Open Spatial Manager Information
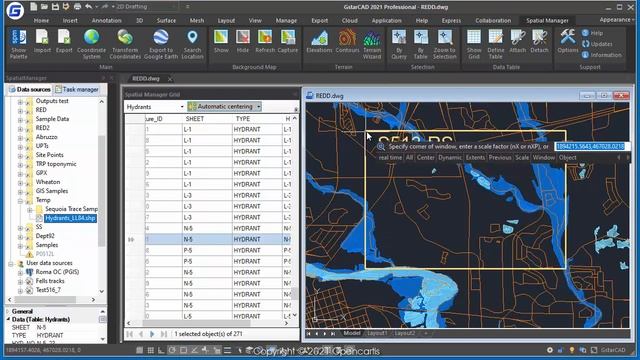640x360 pixels. 602,55
